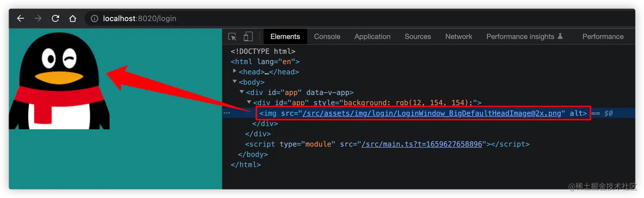Collapse the outer div id app data-v-app node
Image resolution: width=644 pixels, height=198 pixels.
[x=241, y=92]
